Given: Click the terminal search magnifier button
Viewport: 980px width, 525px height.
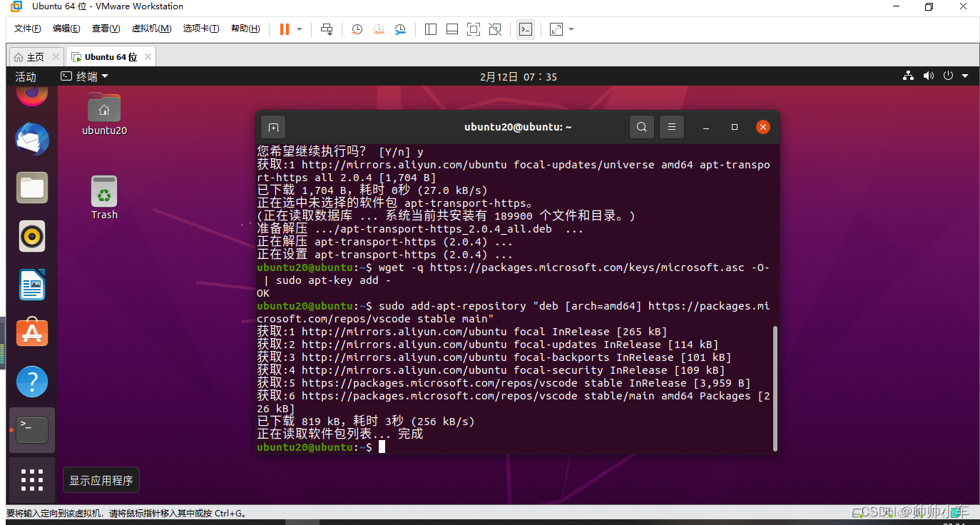Looking at the screenshot, I should pyautogui.click(x=642, y=127).
